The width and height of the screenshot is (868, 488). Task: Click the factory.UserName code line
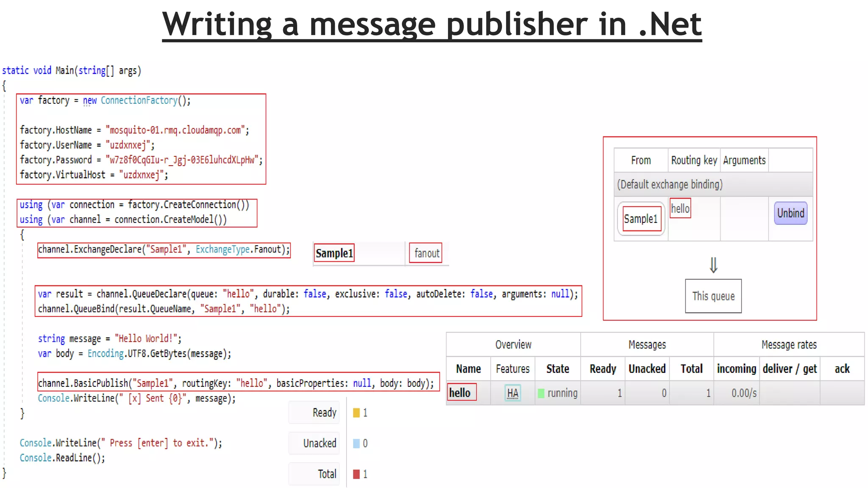tap(87, 145)
